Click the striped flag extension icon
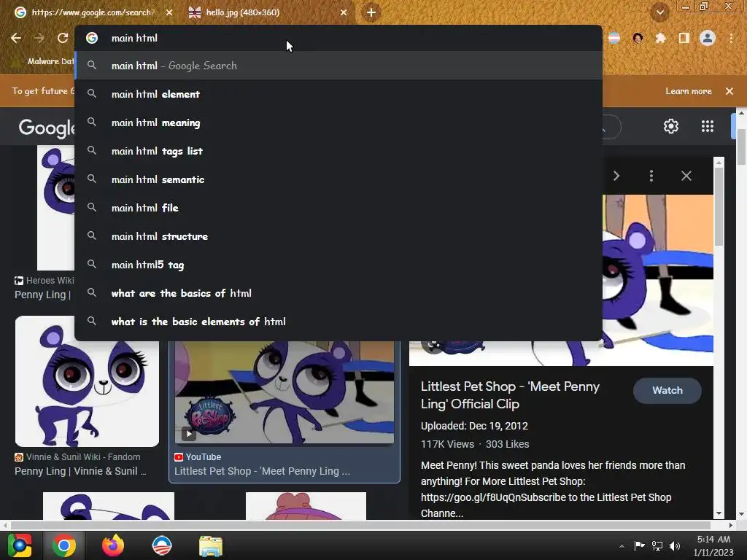 (614, 38)
